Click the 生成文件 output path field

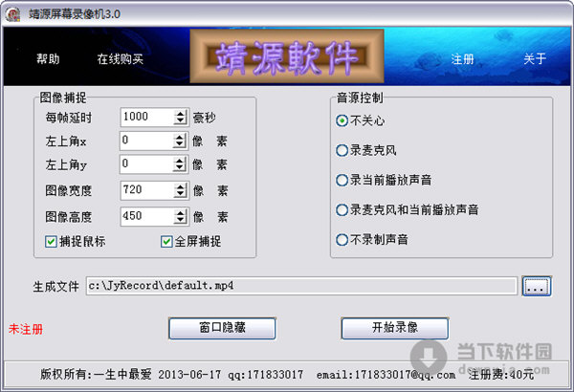[x=301, y=286]
